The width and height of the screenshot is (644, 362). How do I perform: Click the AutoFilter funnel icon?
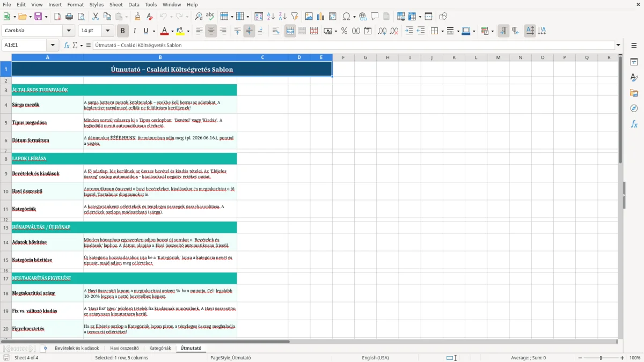pos(294,17)
